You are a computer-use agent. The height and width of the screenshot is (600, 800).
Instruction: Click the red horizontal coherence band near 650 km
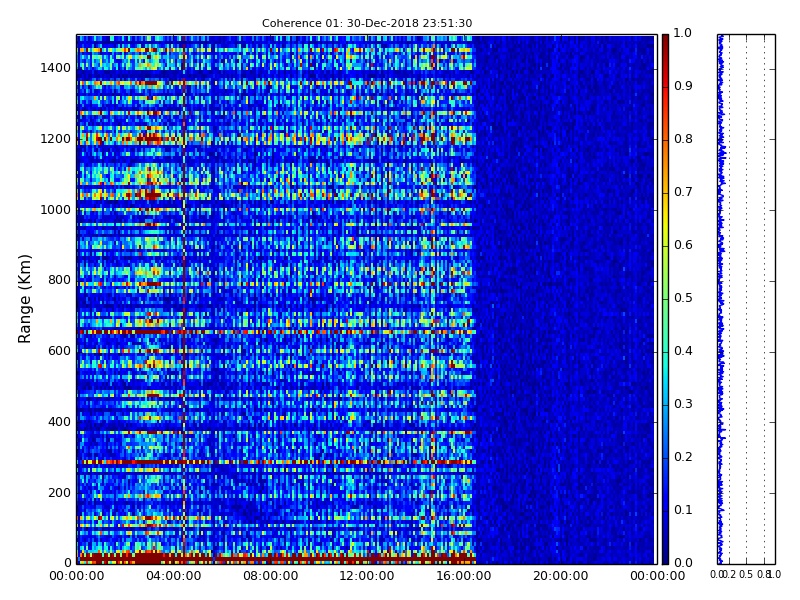[276, 332]
